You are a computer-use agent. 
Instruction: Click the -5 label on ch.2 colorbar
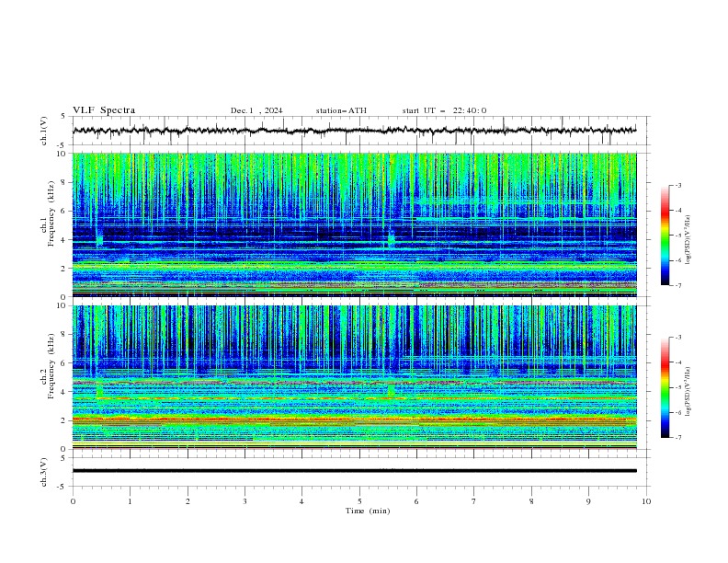click(677, 387)
